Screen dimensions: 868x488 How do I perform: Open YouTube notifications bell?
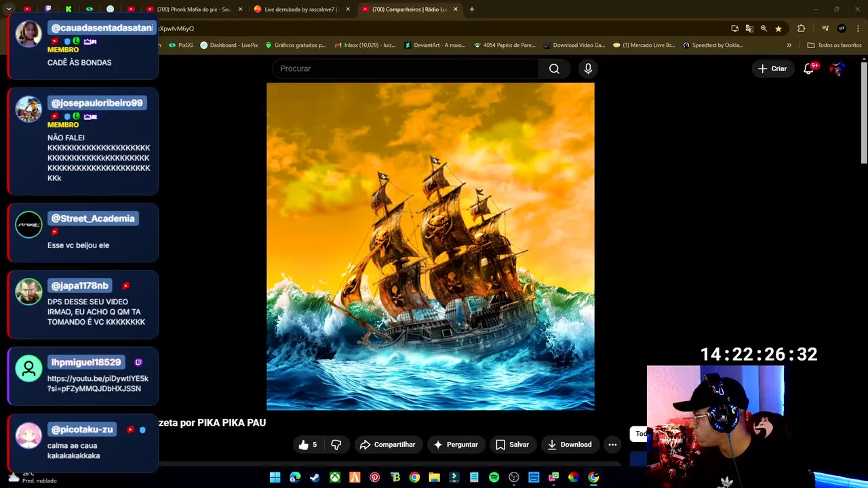(808, 68)
